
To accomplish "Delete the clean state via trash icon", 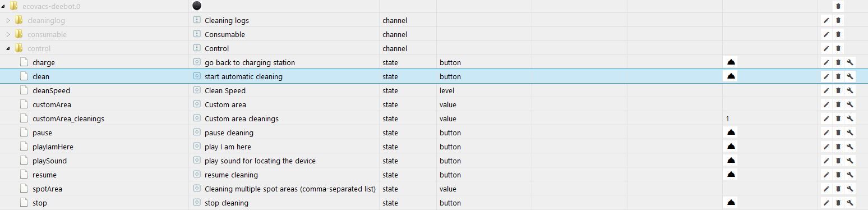I will pos(838,76).
